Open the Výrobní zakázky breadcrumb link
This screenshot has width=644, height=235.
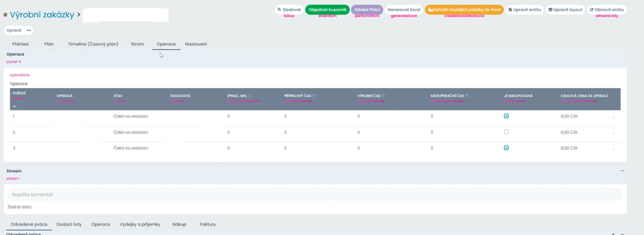42,14
